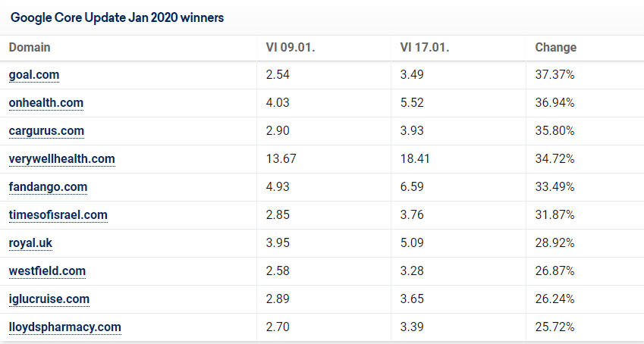Select the 37.37% change cell for goal.com

pos(554,75)
